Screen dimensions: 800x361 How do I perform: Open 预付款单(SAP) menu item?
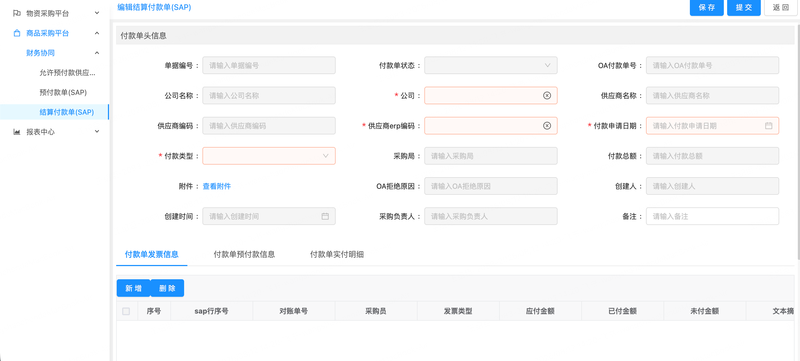63,92
